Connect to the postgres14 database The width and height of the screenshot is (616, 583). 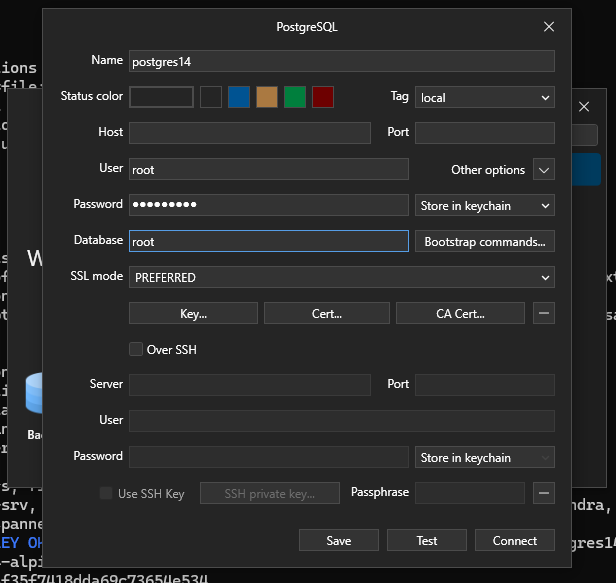[515, 541]
